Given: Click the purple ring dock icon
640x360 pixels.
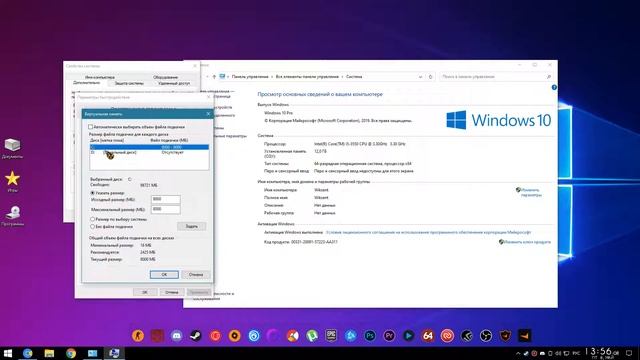Looking at the screenshot, I should point(273,336).
